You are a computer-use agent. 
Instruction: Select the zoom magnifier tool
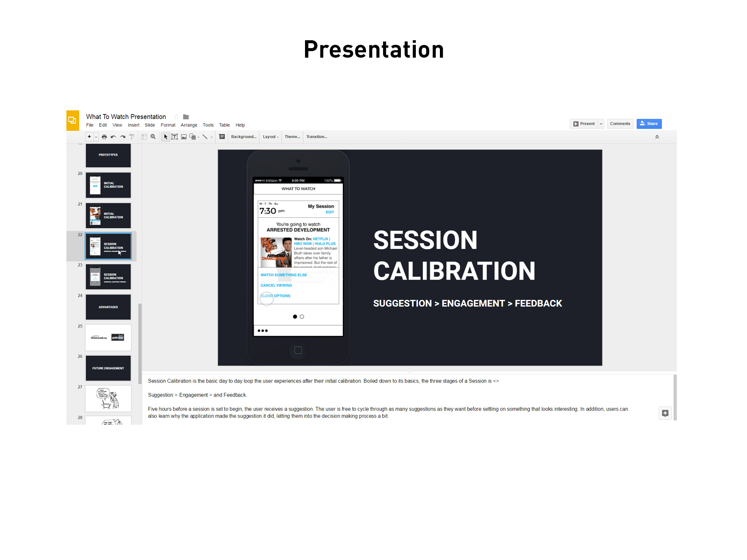click(153, 137)
